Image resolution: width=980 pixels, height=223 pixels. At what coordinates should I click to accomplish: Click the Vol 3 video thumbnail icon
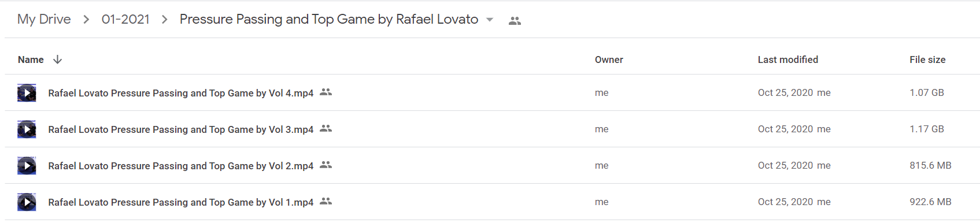click(x=27, y=129)
